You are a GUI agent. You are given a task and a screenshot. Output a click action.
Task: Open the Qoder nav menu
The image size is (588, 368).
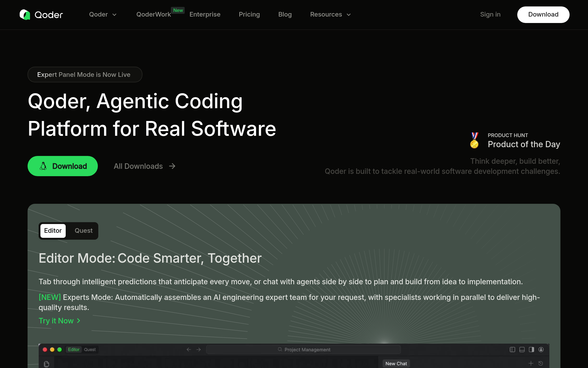click(x=98, y=14)
